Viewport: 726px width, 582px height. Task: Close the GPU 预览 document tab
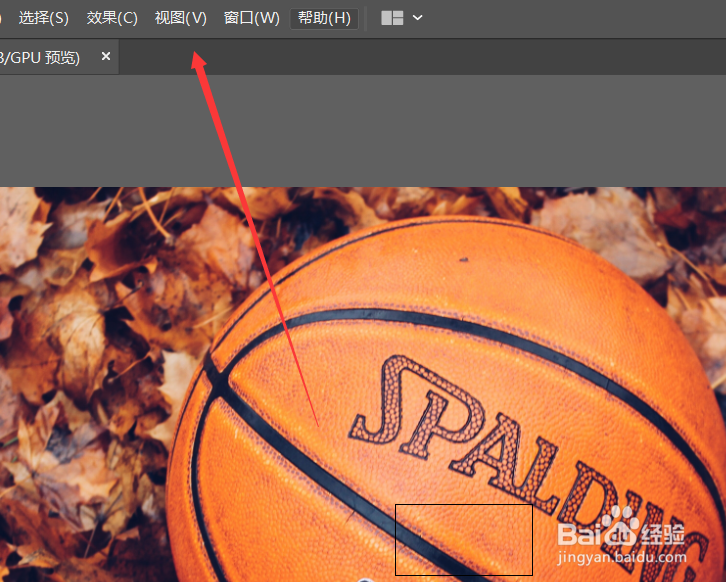point(106,56)
